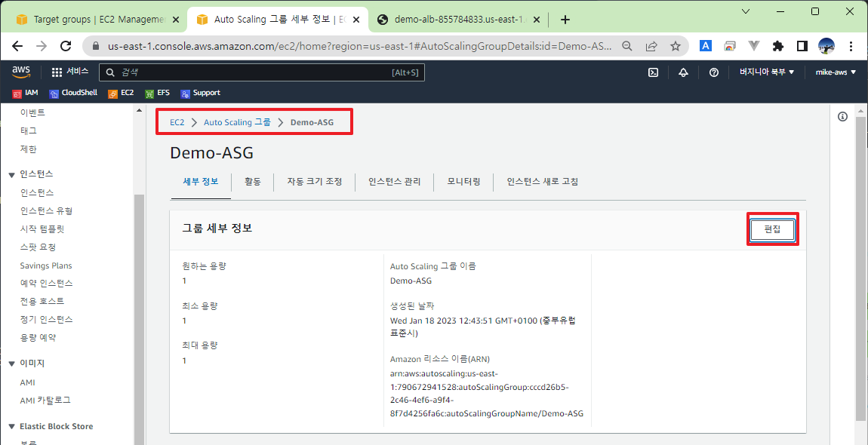Viewport: 868px width, 445px height.
Task: Click the site lock icon in address bar
Action: (x=97, y=46)
